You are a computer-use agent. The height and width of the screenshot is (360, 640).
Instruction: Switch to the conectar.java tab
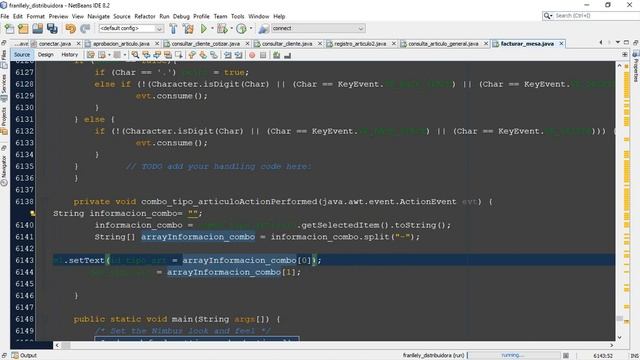click(55, 44)
